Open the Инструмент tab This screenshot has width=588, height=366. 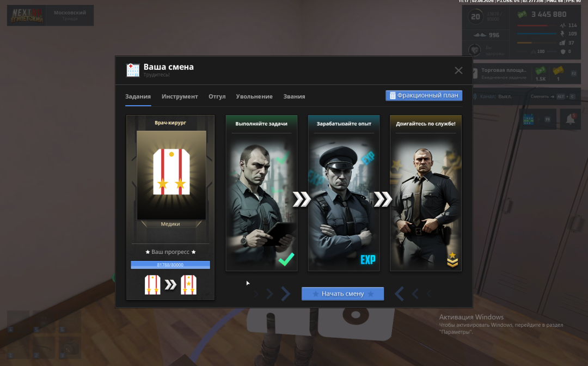(180, 96)
